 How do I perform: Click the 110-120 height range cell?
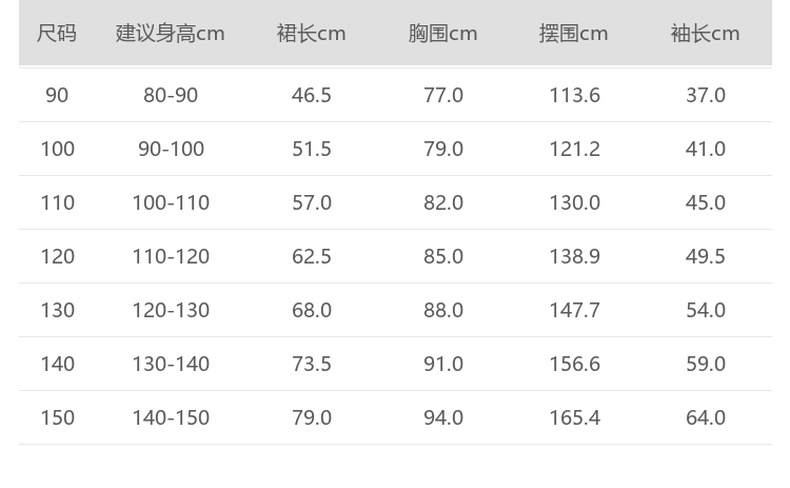pos(171,257)
